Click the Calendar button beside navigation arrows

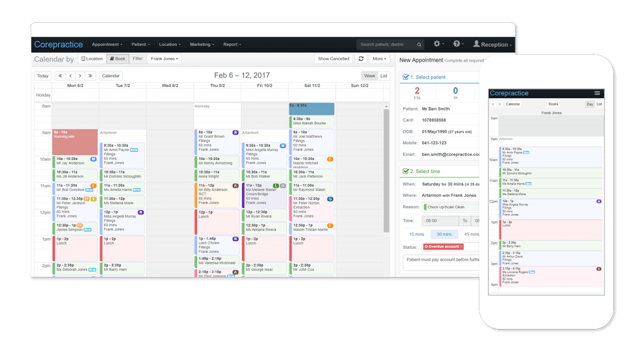coord(111,75)
